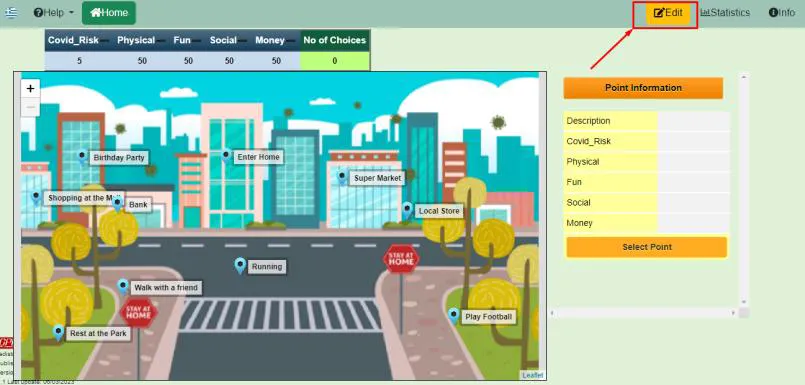The height and width of the screenshot is (385, 805).
Task: Click the Greek flag language icon
Action: click(11, 12)
